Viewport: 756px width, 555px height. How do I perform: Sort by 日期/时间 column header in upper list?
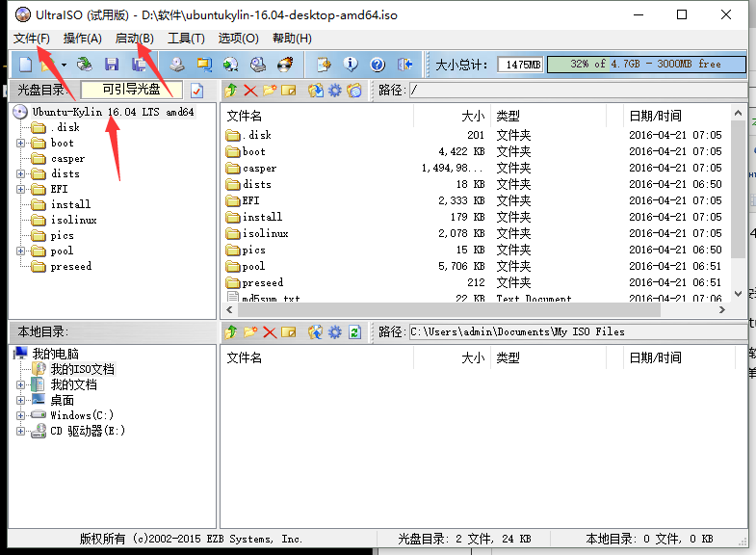pyautogui.click(x=655, y=116)
